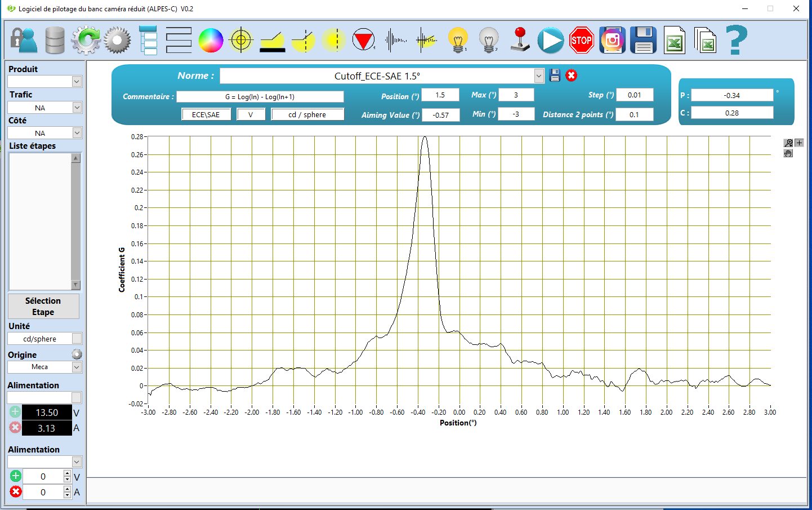Open the database cylinder icon
The width and height of the screenshot is (812, 510).
coord(55,40)
